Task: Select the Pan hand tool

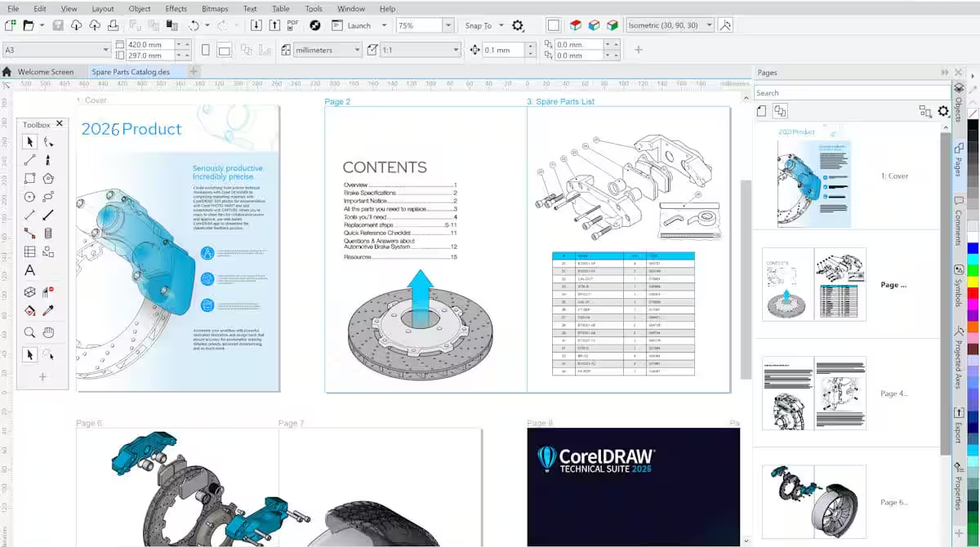Action: click(48, 332)
